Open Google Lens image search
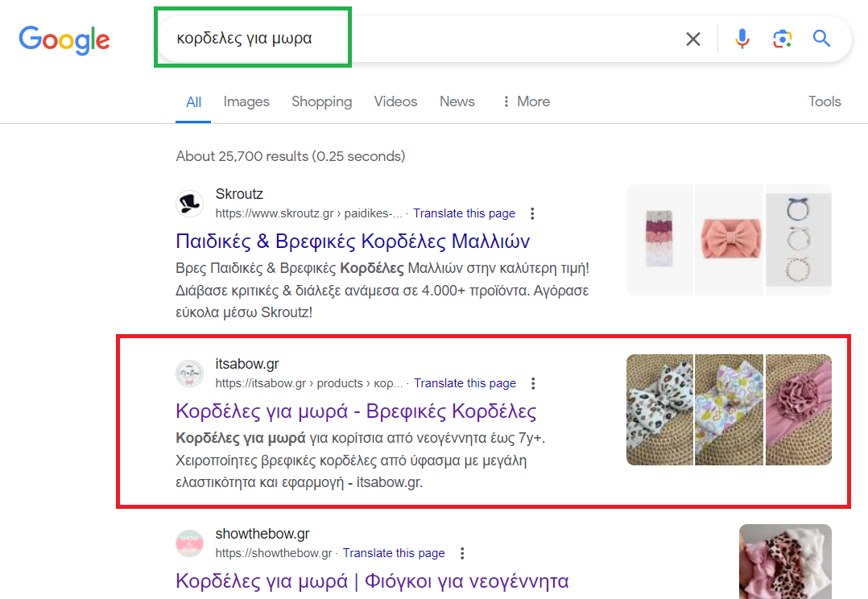This screenshot has height=599, width=868. tap(782, 39)
